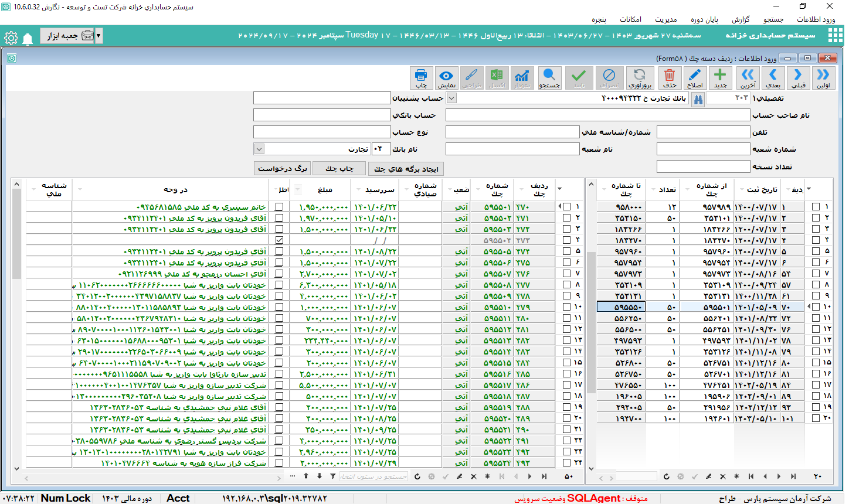Click the حساب پشتیبان input field
The image size is (849, 504).
point(322,98)
